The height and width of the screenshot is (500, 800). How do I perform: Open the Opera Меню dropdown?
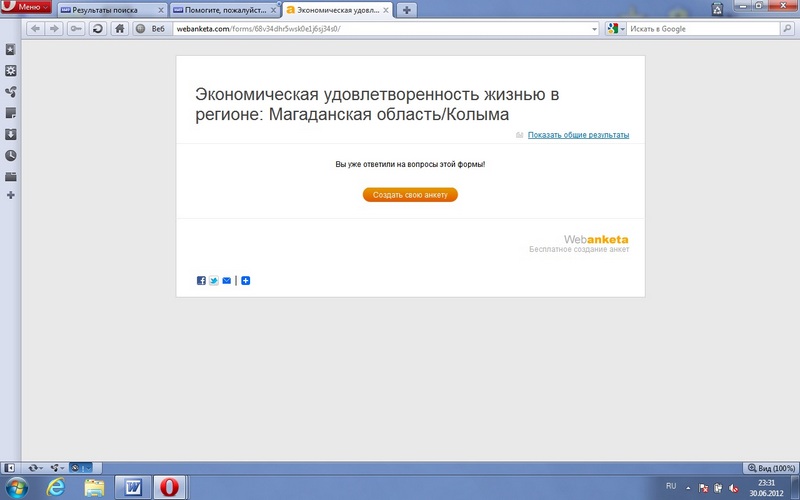pyautogui.click(x=27, y=8)
